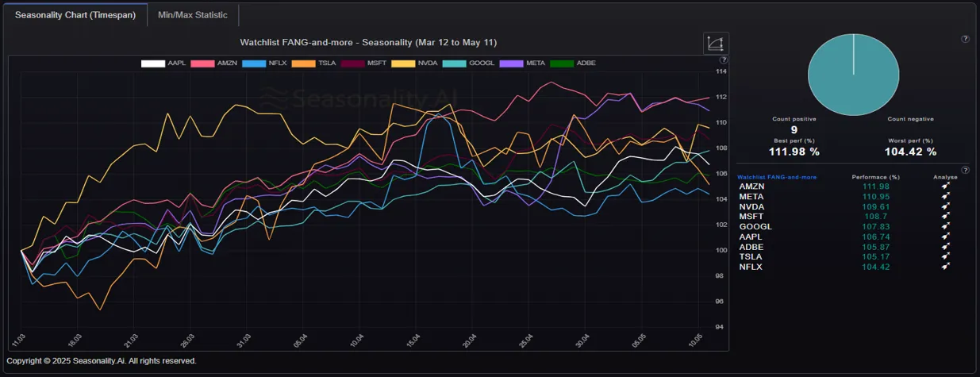Toggle the AAPL series in the chart legend
Viewport: 980px width, 377px height.
[x=163, y=63]
